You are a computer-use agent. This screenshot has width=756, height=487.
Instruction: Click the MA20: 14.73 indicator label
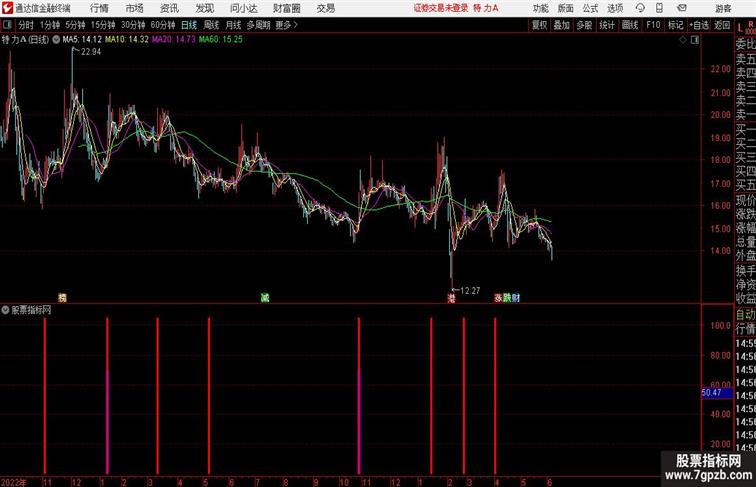pyautogui.click(x=174, y=40)
